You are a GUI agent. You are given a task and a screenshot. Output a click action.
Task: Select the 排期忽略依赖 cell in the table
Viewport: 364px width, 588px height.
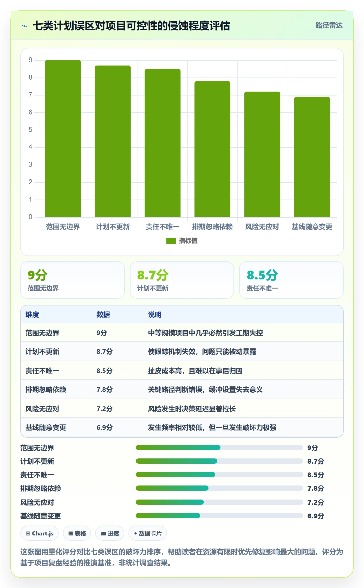(46, 389)
